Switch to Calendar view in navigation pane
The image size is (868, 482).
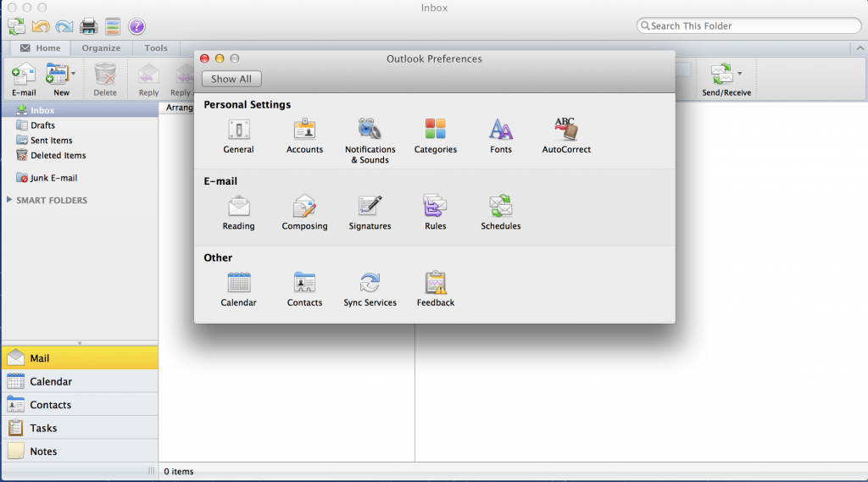[x=80, y=381]
